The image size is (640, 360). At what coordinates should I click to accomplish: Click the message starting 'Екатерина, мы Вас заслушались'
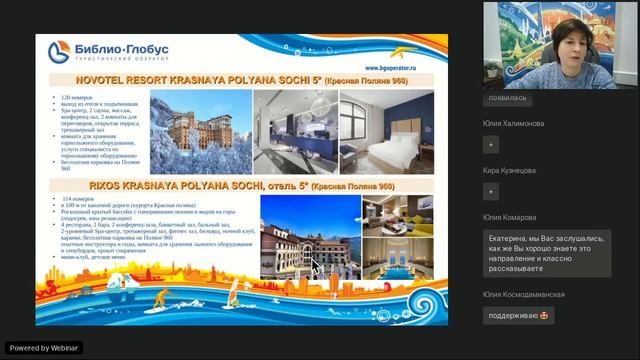(547, 253)
